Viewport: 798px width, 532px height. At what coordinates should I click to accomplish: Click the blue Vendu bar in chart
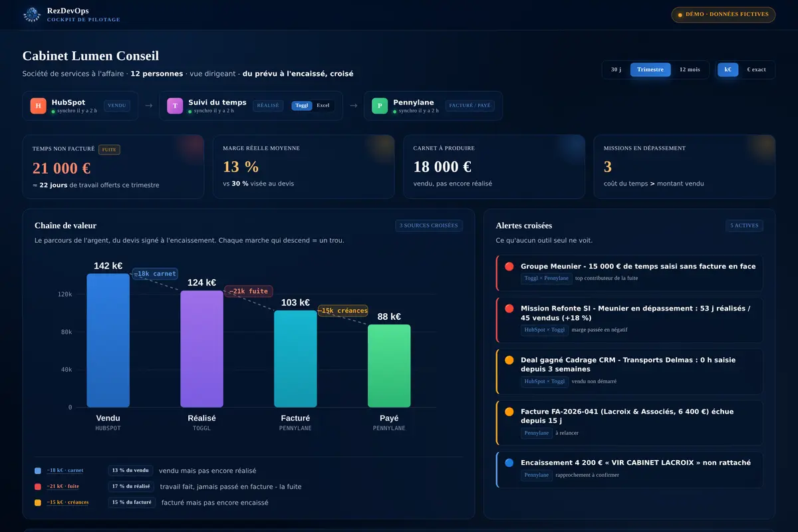108,340
